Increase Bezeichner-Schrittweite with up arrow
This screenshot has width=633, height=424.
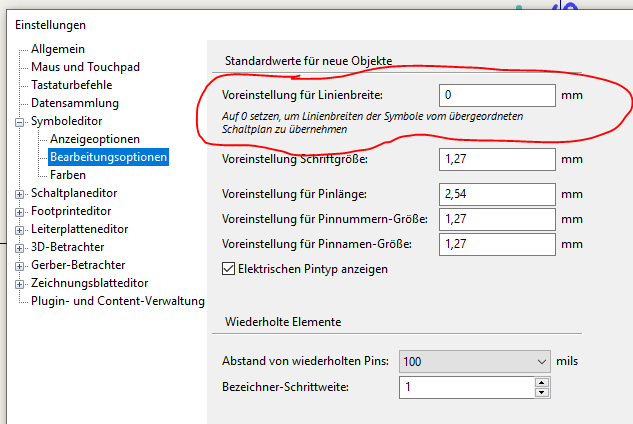(x=542, y=382)
